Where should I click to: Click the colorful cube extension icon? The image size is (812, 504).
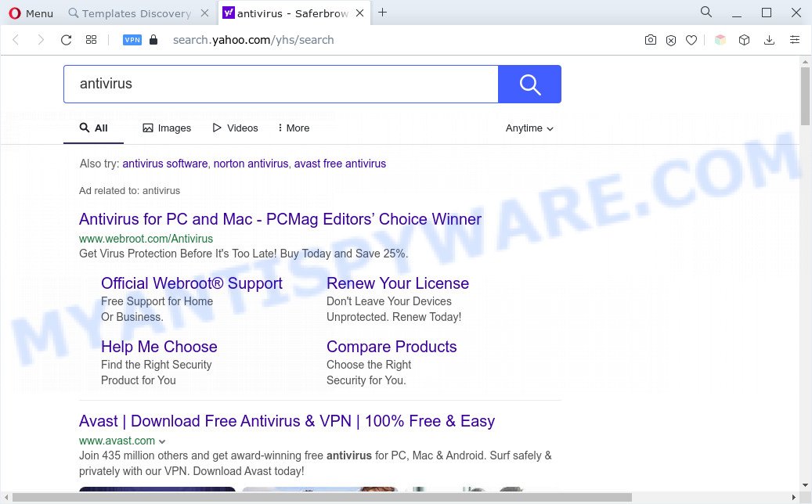pyautogui.click(x=720, y=40)
